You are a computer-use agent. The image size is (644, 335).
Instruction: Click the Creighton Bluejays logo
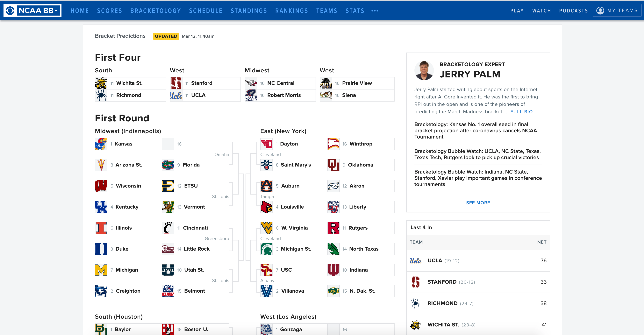pyautogui.click(x=101, y=291)
